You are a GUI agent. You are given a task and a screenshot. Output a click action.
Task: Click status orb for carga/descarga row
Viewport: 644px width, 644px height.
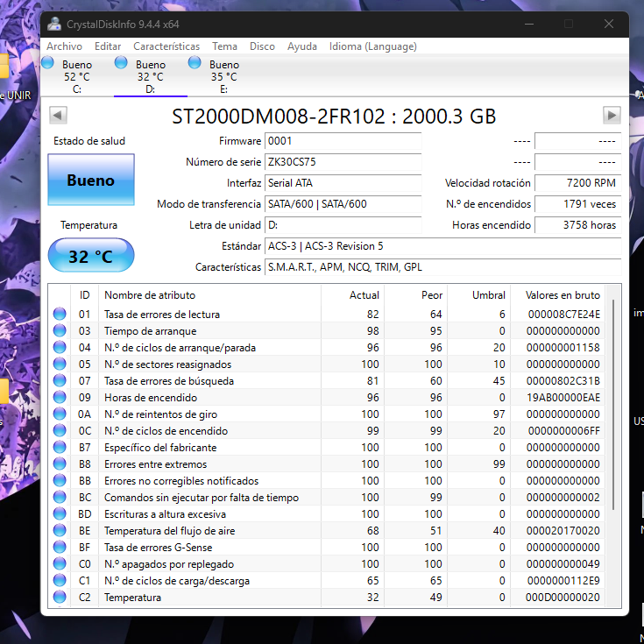(60, 580)
